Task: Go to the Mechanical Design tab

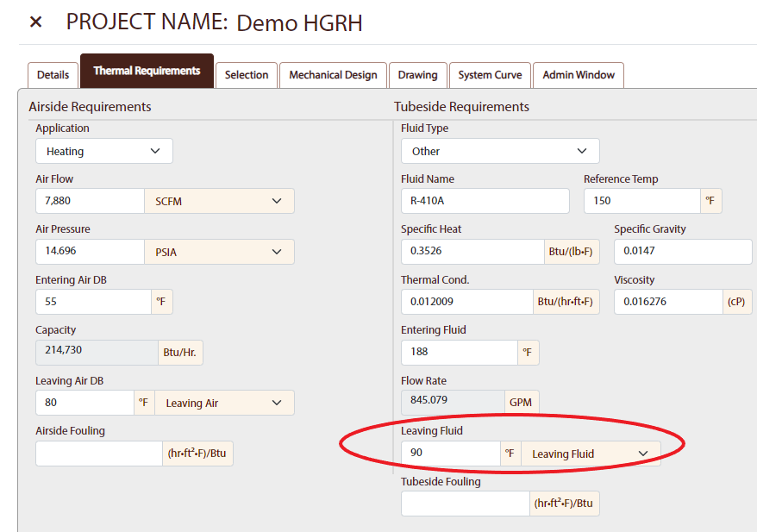Action: click(333, 75)
